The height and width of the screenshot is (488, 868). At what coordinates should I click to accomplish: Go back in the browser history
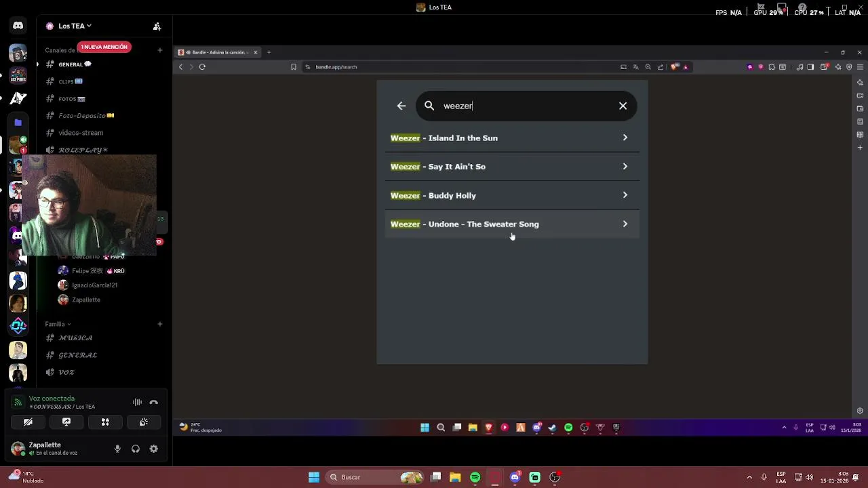pyautogui.click(x=180, y=66)
